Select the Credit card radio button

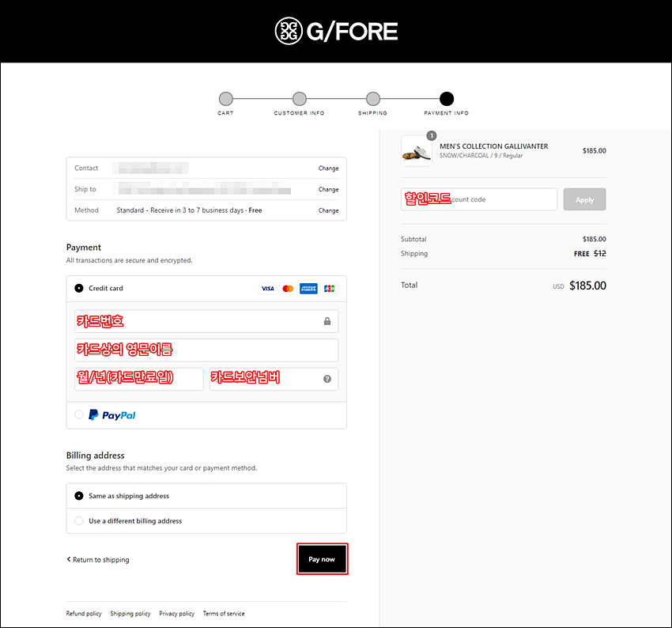click(79, 288)
